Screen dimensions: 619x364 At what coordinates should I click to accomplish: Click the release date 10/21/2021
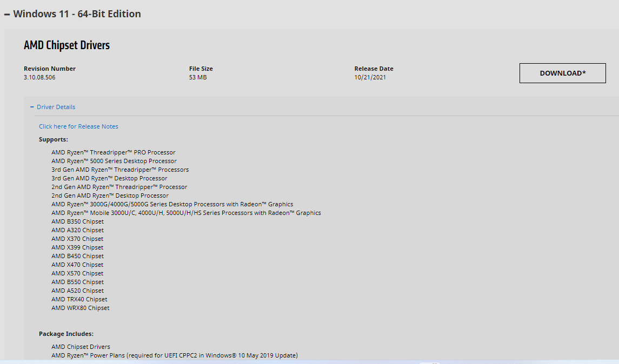(x=370, y=77)
